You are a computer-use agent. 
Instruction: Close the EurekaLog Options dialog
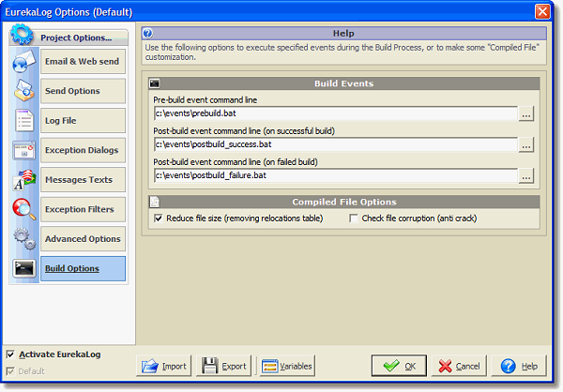tap(542, 11)
